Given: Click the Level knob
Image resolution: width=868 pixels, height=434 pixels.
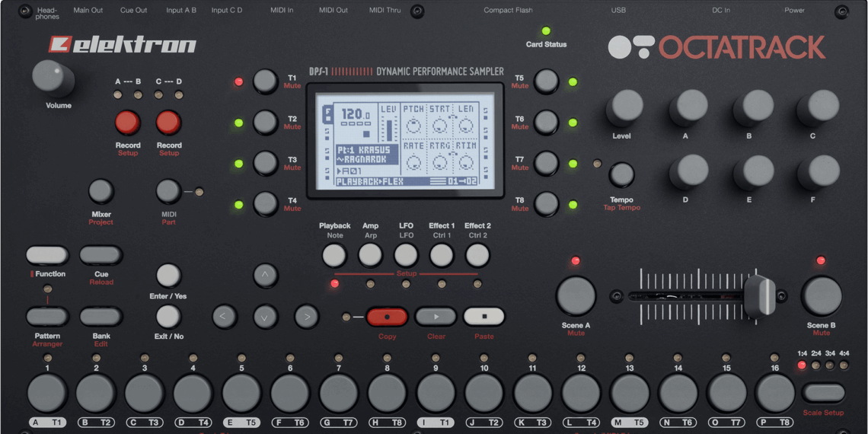Looking at the screenshot, I should click(x=624, y=108).
